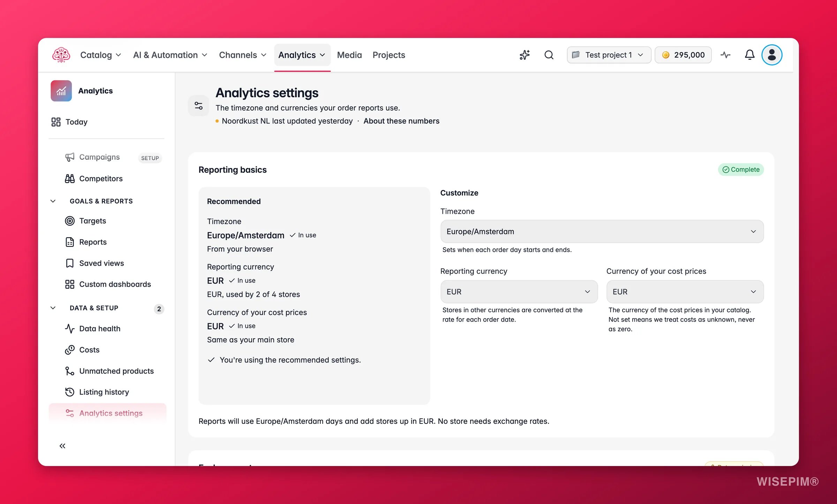
Task: Click the Costs coins icon
Action: (70, 350)
